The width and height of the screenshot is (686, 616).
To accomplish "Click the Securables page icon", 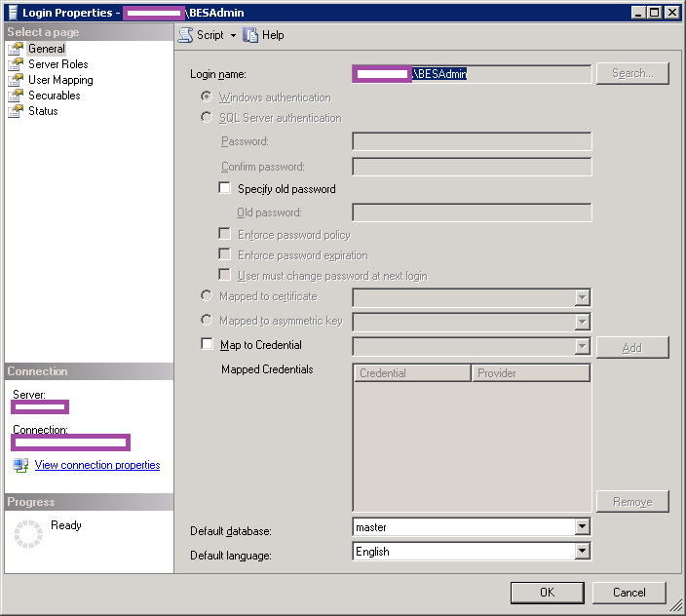I will [16, 96].
